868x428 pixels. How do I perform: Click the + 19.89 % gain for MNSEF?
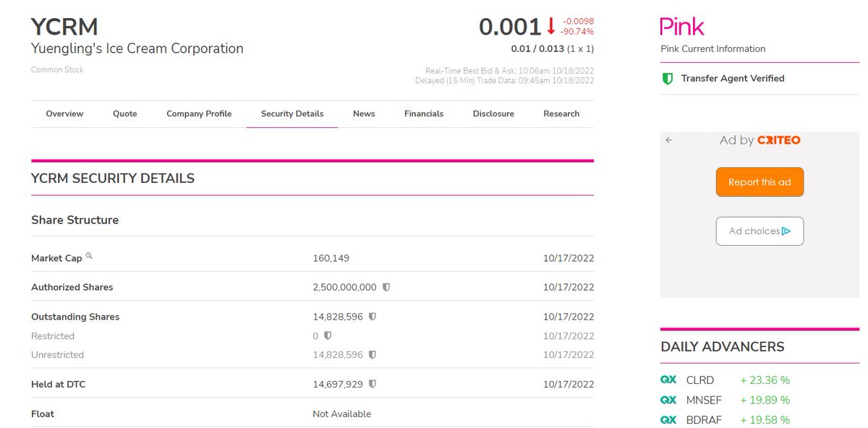coord(765,400)
